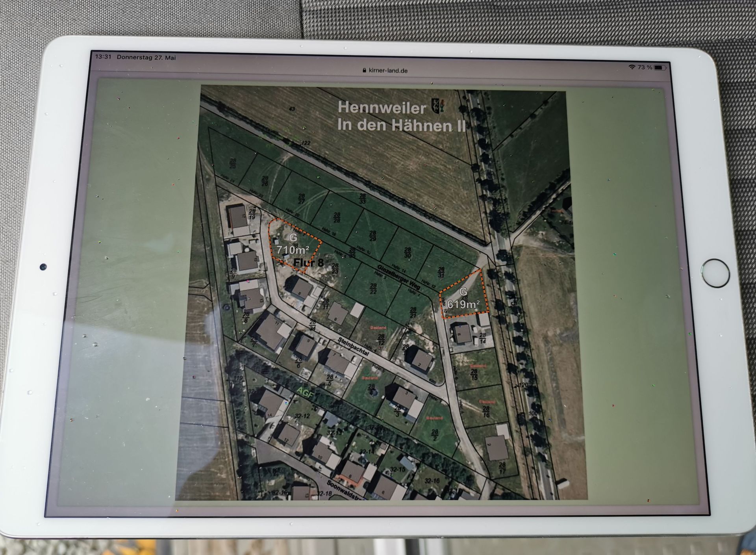Select parcel number 28/15
Image resolution: width=756 pixels, height=555 pixels.
(x=474, y=375)
